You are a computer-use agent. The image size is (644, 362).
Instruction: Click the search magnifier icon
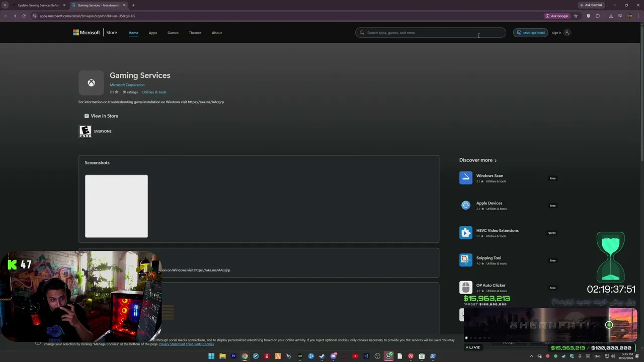point(362,33)
